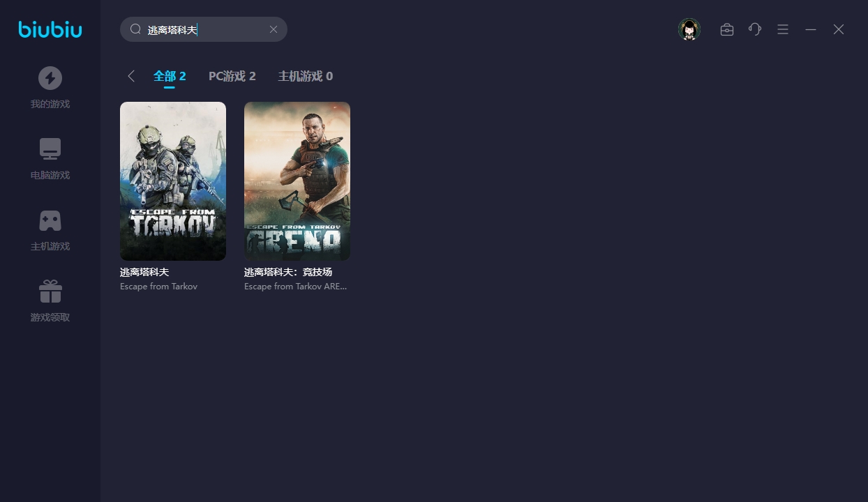Viewport: 868px width, 502px height.
Task: Open My Games lightning bolt icon
Action: click(x=50, y=78)
